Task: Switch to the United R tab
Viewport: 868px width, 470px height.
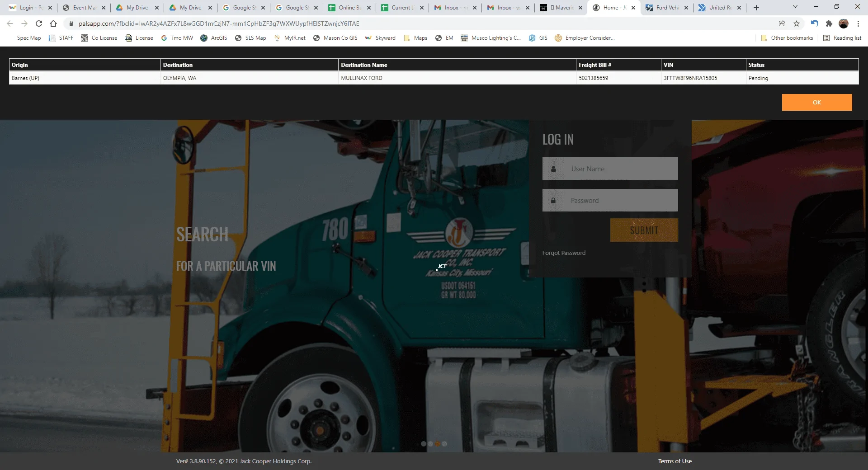Action: point(720,8)
